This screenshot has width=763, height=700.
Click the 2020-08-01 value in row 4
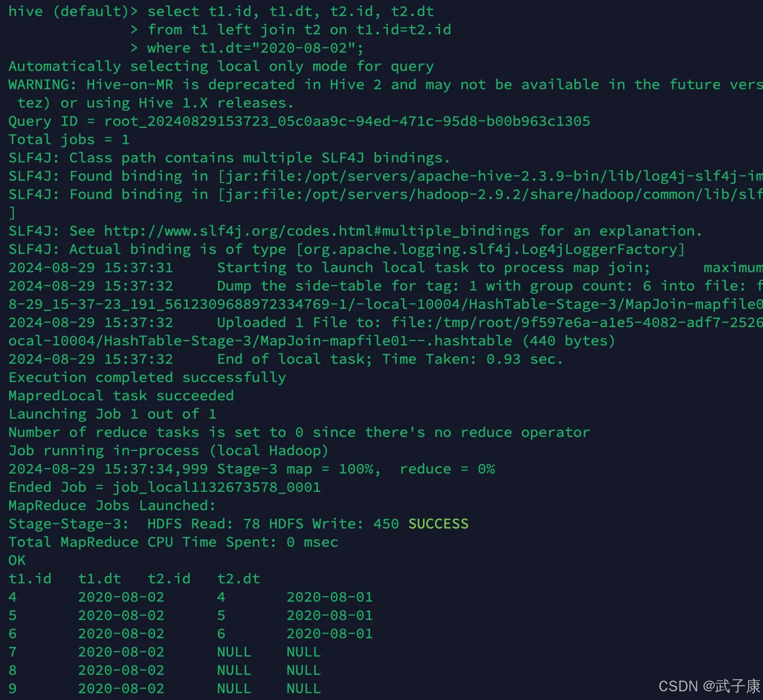(330, 597)
